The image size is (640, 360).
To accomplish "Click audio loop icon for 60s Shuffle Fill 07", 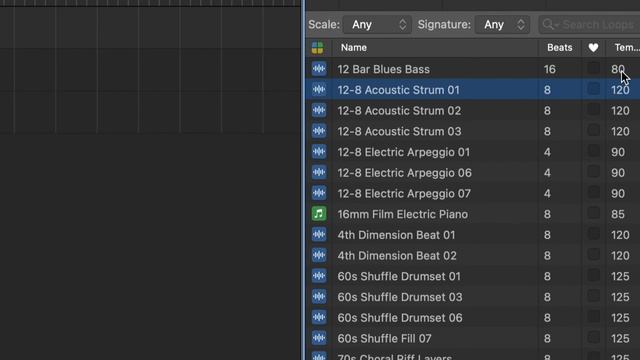I will coord(319,338).
